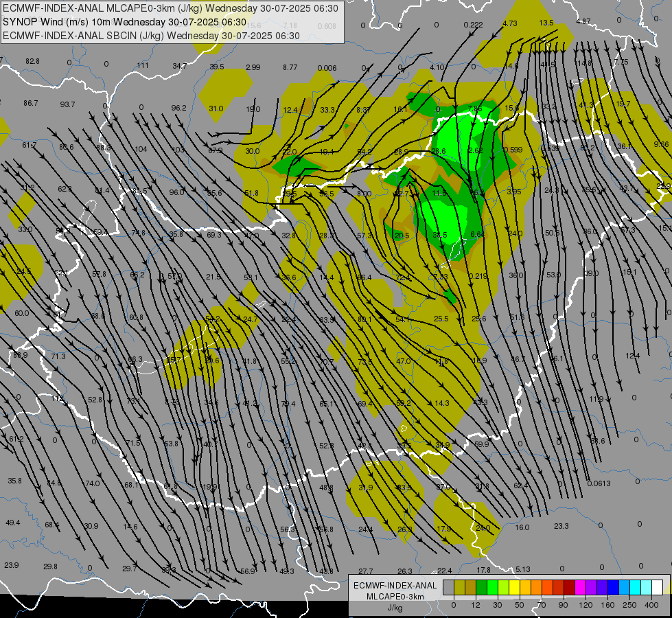Select the map value 0.222

473,25
